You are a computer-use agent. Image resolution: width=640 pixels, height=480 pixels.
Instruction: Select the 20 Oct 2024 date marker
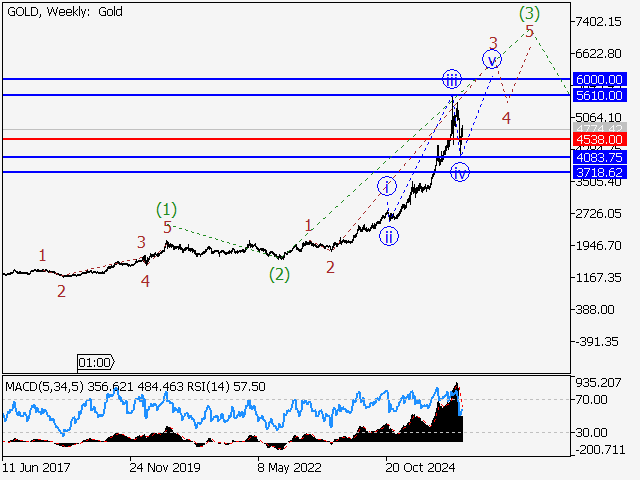click(x=422, y=466)
